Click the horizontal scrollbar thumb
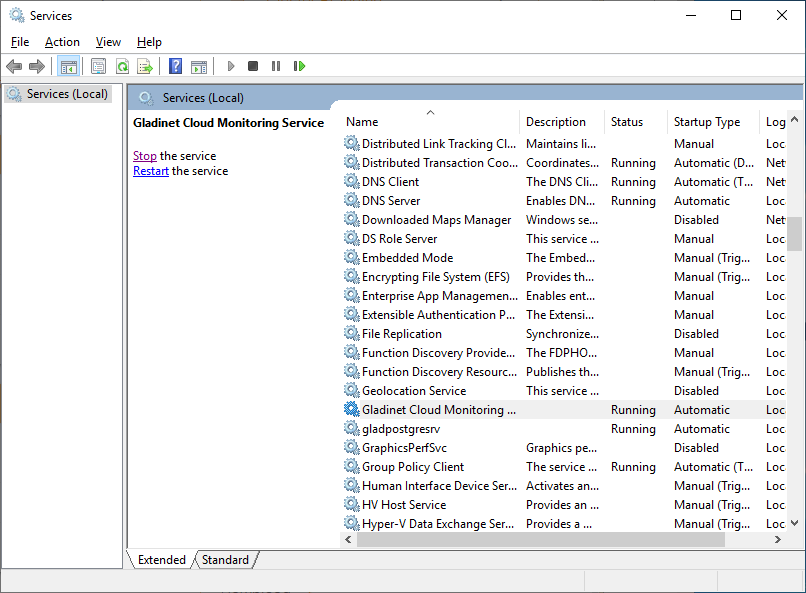The width and height of the screenshot is (806, 593). click(x=541, y=540)
